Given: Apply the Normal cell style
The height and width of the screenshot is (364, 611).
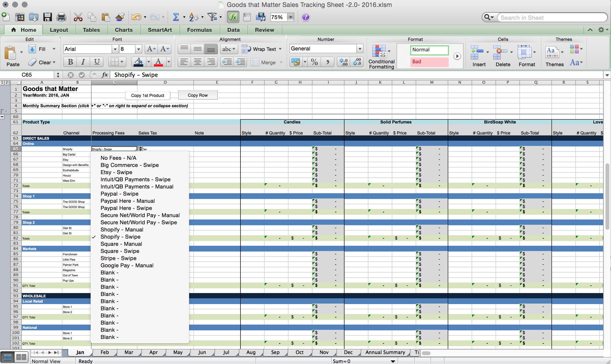Looking at the screenshot, I should click(429, 50).
